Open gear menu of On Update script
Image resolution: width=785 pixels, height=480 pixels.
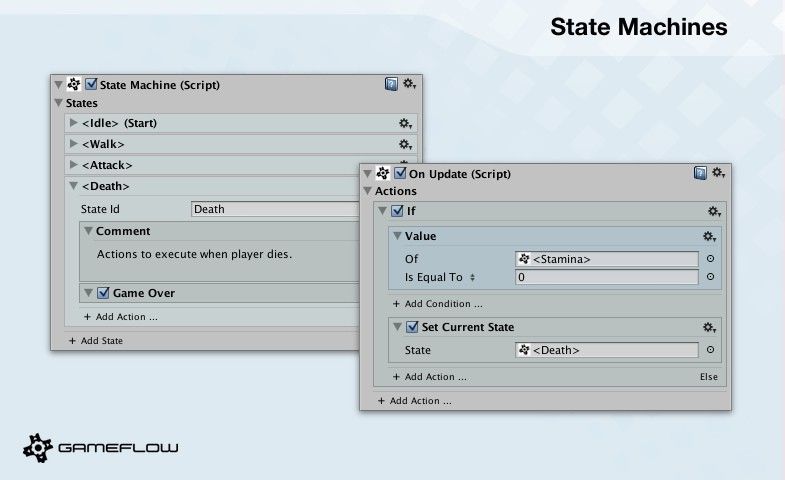[x=718, y=173]
